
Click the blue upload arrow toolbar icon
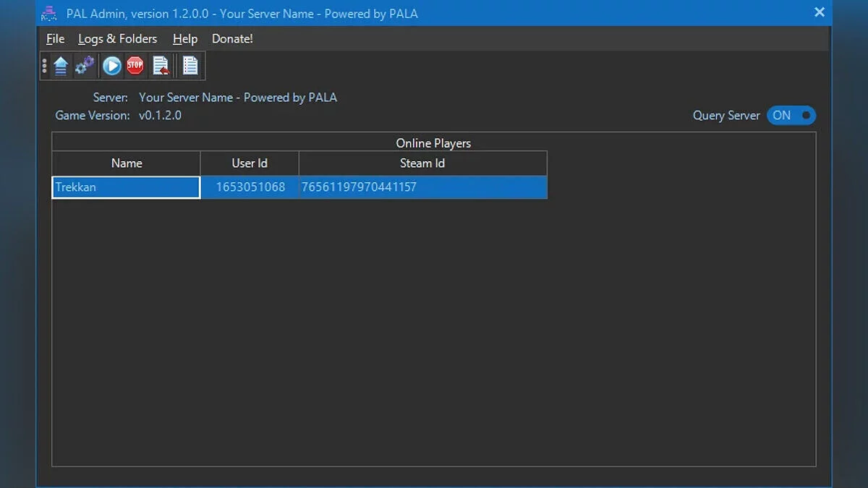click(61, 66)
